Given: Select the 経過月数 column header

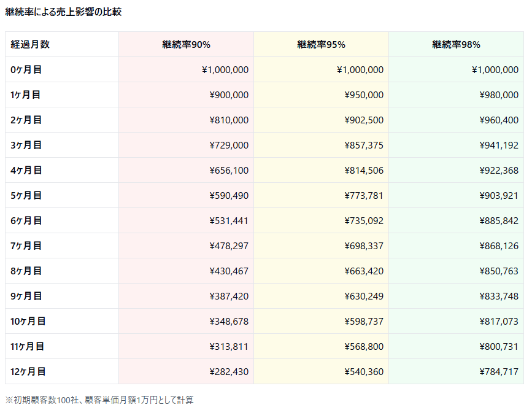Looking at the screenshot, I should tap(62, 44).
